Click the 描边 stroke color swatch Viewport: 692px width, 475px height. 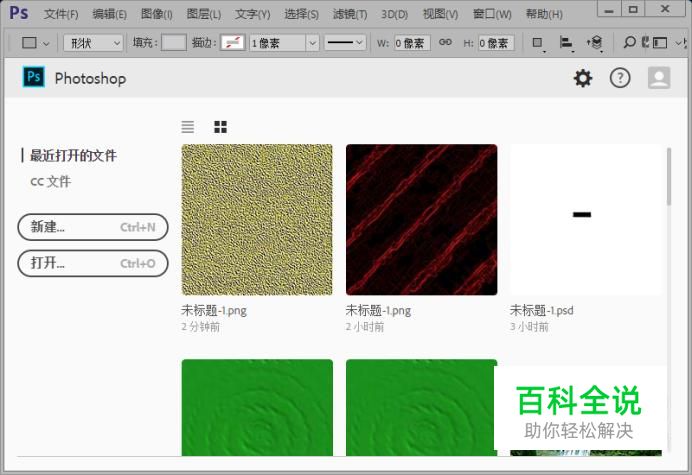(233, 43)
